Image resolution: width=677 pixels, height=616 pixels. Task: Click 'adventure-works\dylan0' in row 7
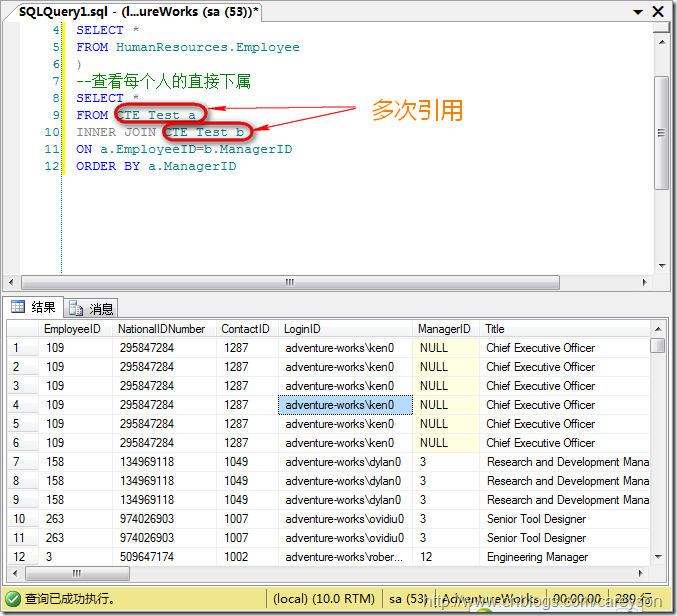pos(345,462)
